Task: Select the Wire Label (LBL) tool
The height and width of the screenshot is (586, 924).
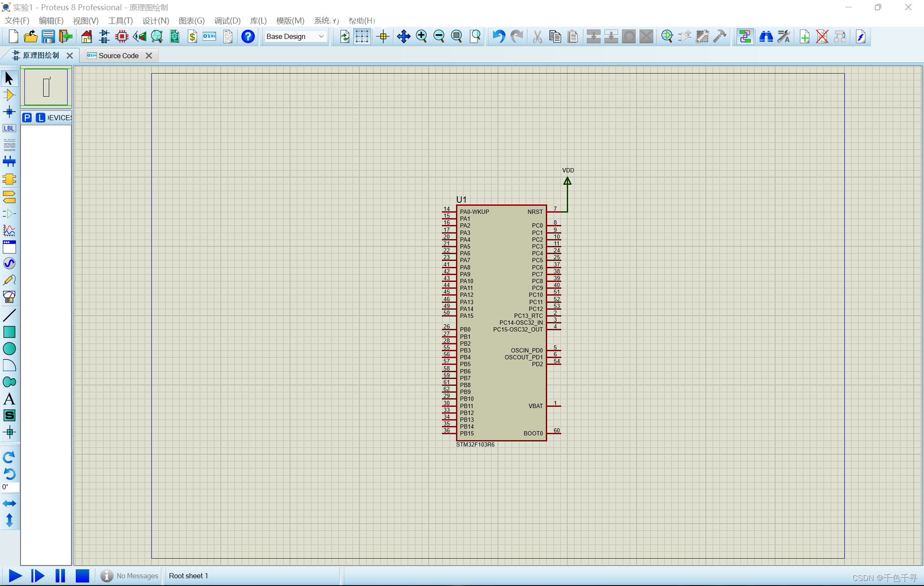Action: [9, 128]
